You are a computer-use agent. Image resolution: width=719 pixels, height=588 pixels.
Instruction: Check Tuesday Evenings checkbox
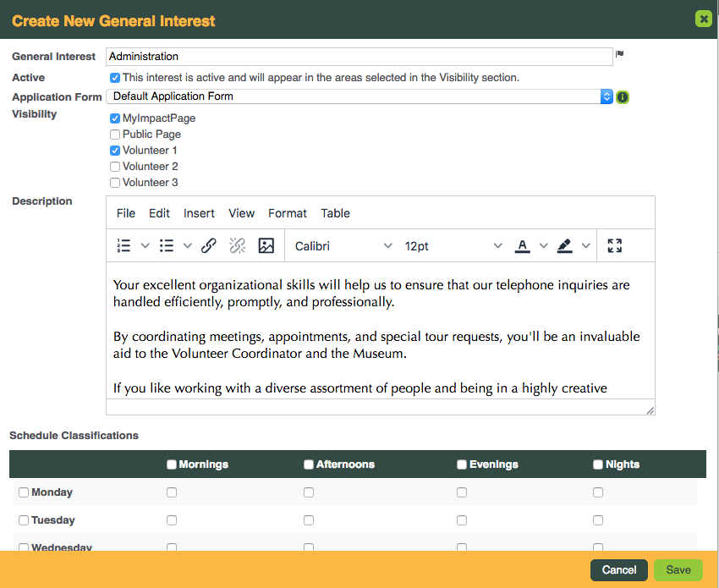pos(462,520)
